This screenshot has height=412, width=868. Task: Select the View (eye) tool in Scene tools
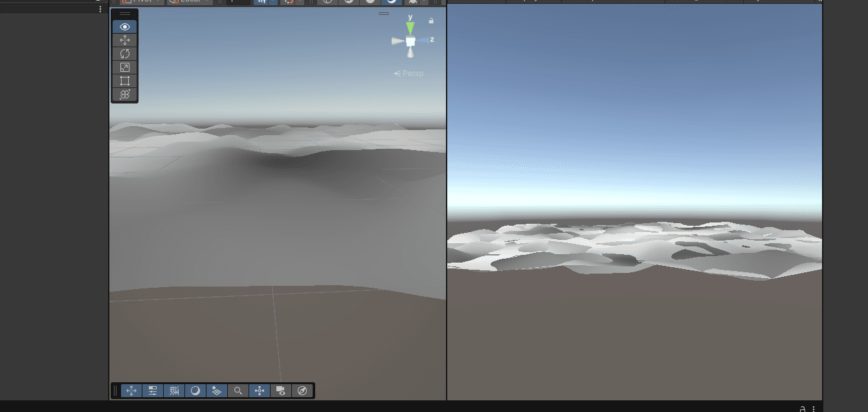click(x=125, y=27)
